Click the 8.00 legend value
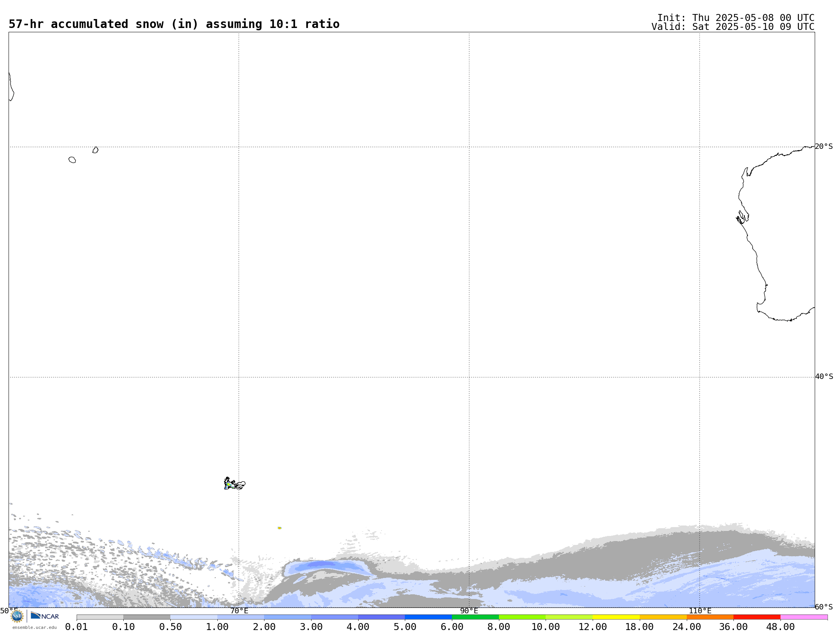Screen dimensions: 840x632 [x=499, y=627]
